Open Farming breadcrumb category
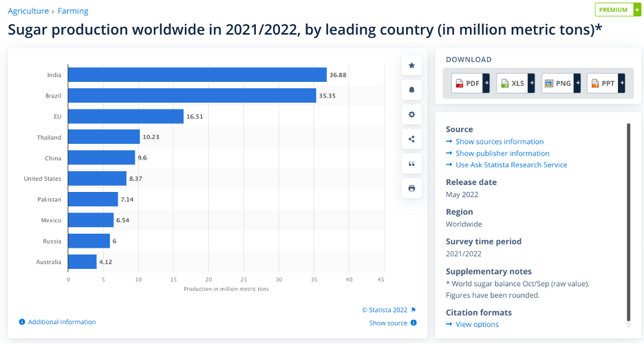644x344 pixels. [73, 11]
